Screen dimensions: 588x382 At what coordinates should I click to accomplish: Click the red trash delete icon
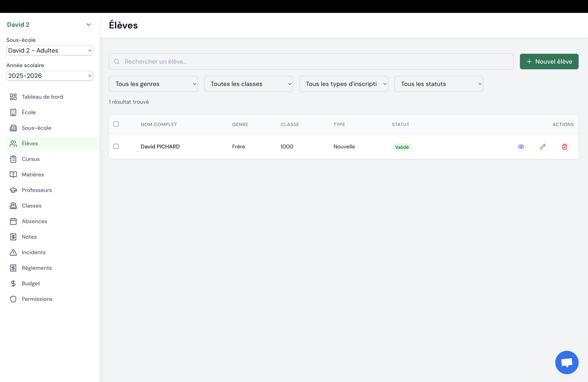[x=564, y=147]
